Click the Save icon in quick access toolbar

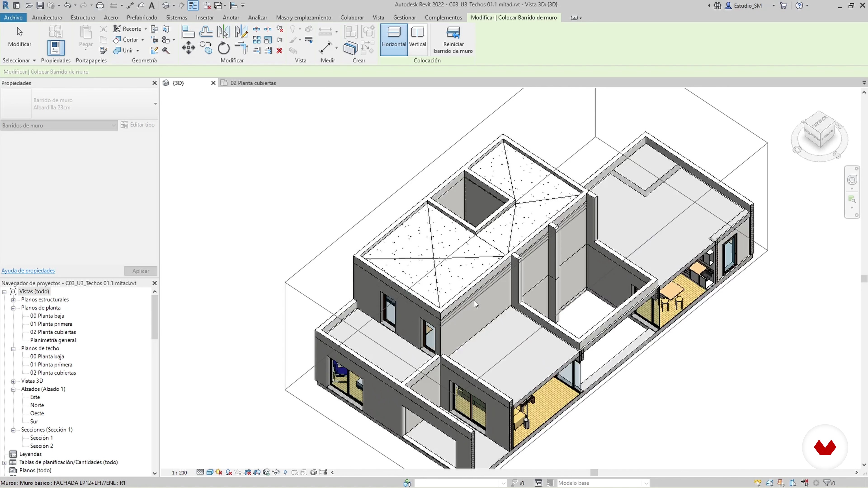coord(40,5)
